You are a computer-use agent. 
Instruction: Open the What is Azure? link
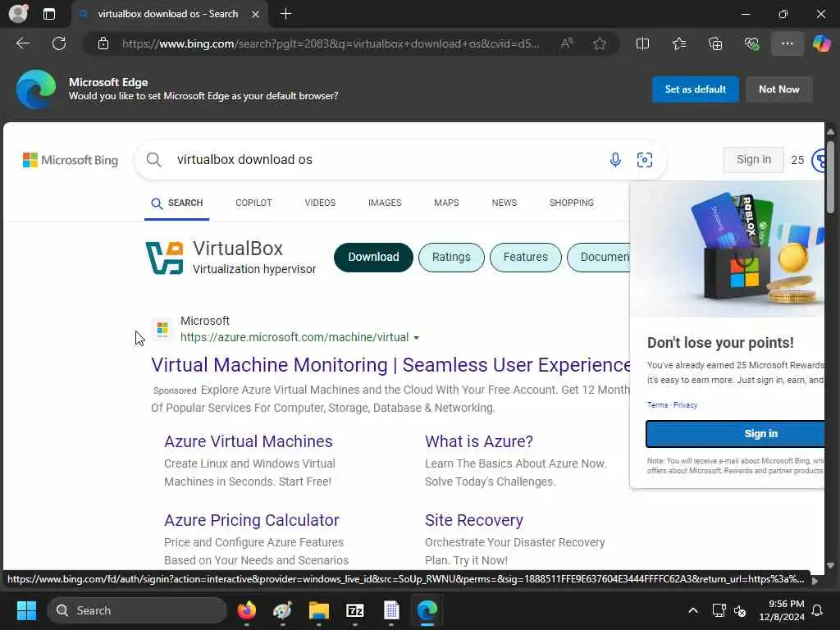click(479, 441)
